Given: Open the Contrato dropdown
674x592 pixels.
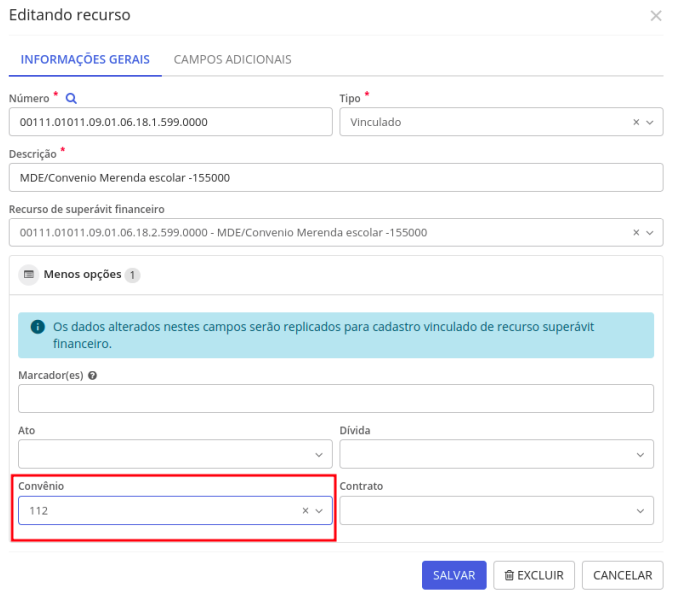Looking at the screenshot, I should 496,510.
